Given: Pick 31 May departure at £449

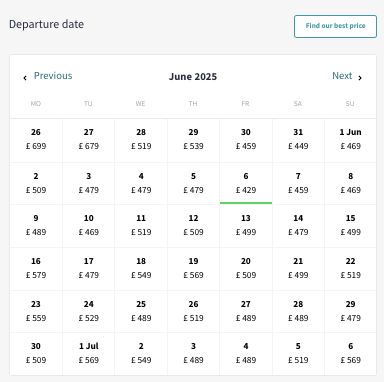Looking at the screenshot, I should tap(298, 141).
